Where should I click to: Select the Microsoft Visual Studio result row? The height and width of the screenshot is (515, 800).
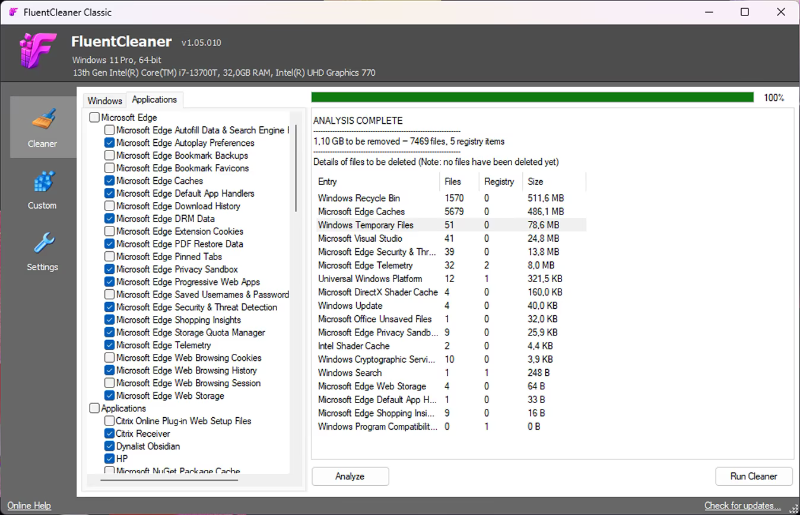coord(451,238)
